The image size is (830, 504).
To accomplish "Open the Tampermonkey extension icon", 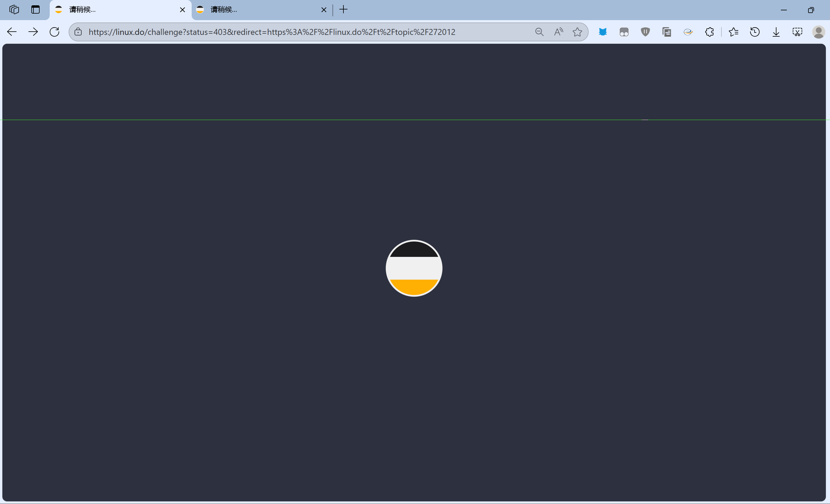I will [624, 32].
